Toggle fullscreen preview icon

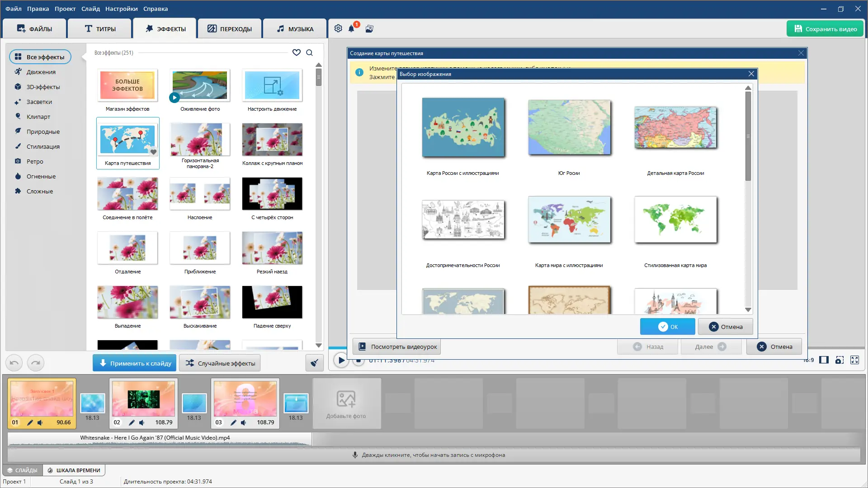854,360
